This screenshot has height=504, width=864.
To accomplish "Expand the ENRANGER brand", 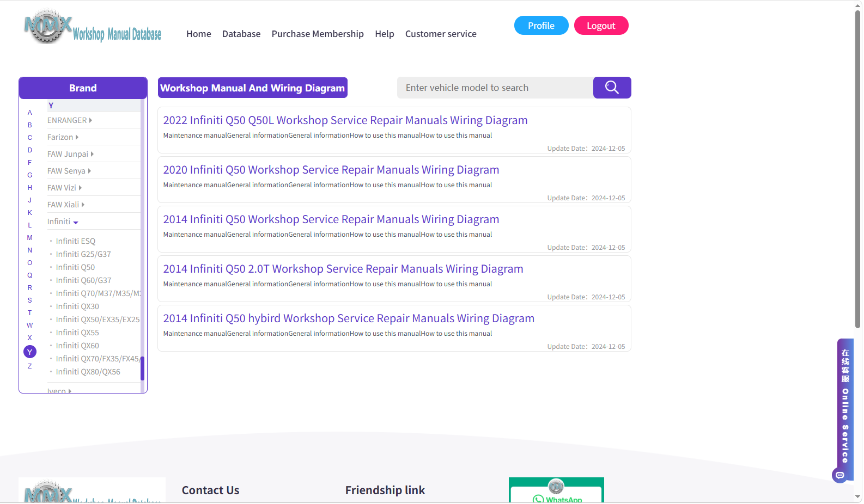I will 70,120.
